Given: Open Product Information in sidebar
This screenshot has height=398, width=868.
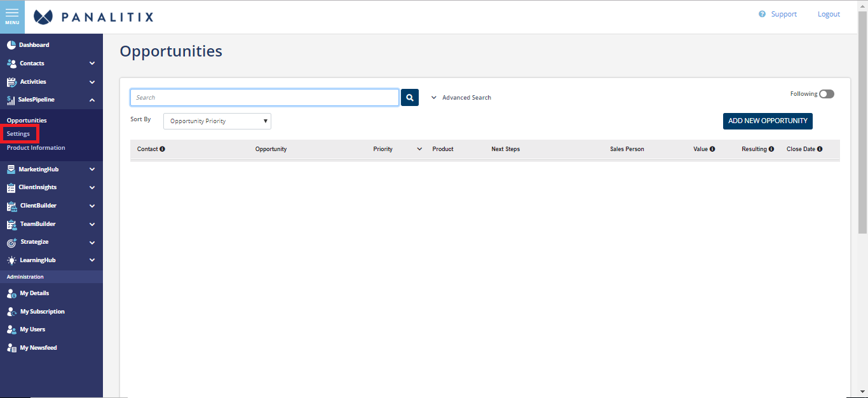Looking at the screenshot, I should (36, 148).
